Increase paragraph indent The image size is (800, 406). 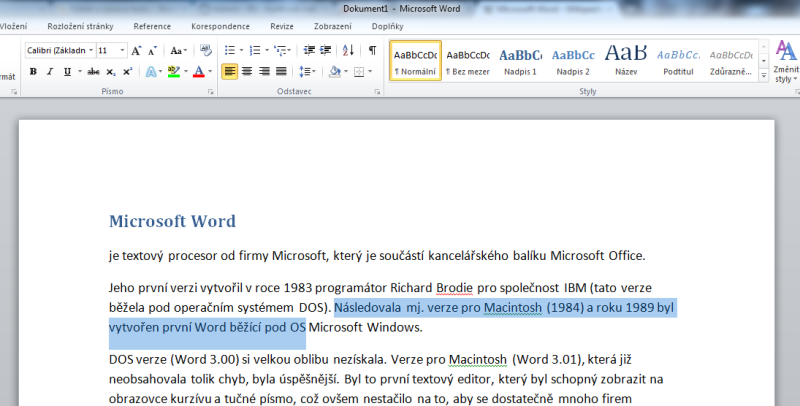point(326,50)
